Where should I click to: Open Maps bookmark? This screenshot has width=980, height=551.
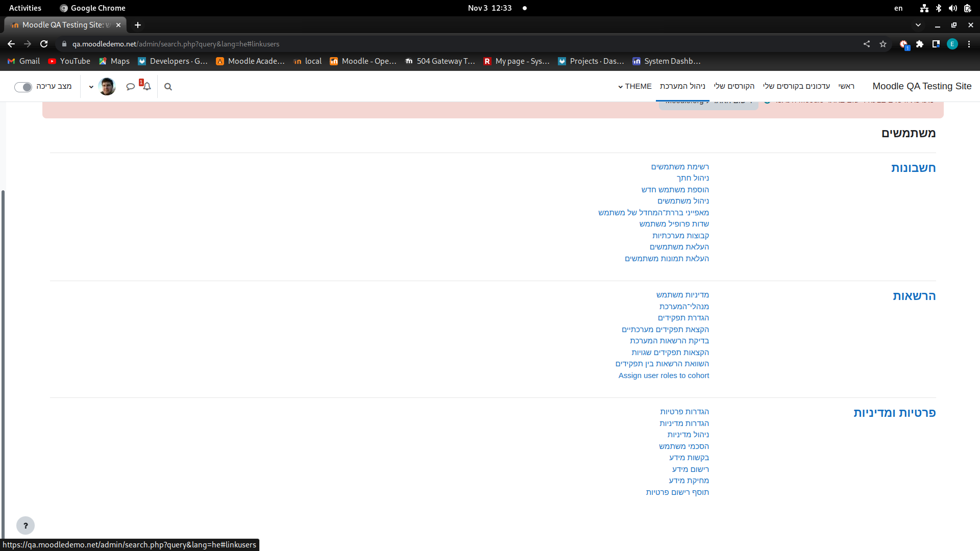point(114,61)
